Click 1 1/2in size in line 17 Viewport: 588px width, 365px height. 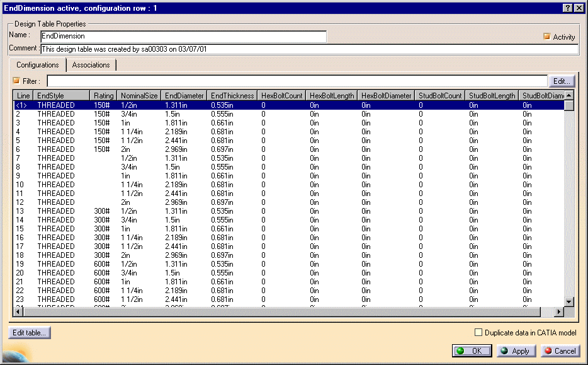[x=132, y=246]
